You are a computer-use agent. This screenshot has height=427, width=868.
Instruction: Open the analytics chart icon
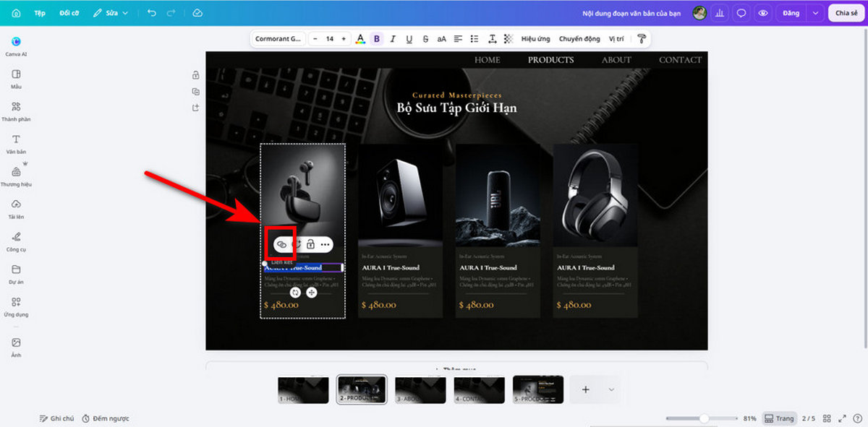pos(720,13)
